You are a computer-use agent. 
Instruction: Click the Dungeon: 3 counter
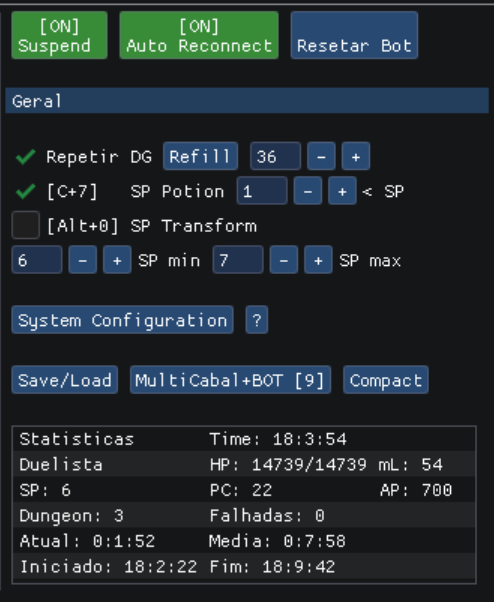click(72, 516)
